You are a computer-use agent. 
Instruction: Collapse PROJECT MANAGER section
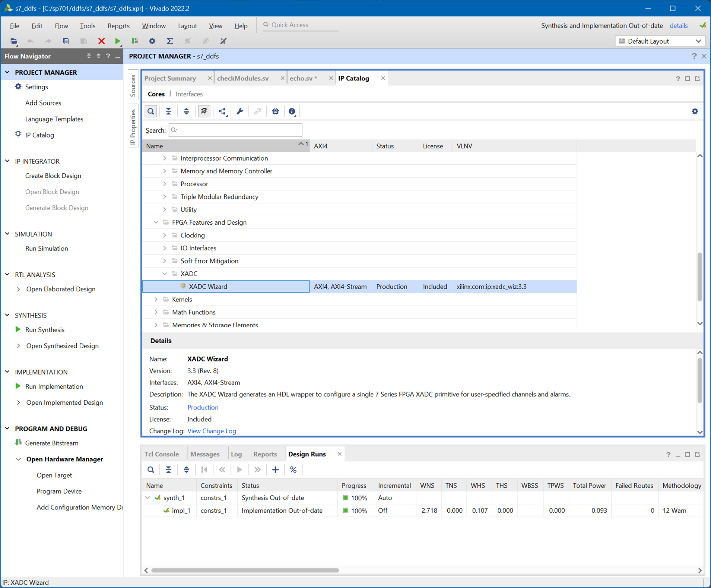(x=7, y=72)
